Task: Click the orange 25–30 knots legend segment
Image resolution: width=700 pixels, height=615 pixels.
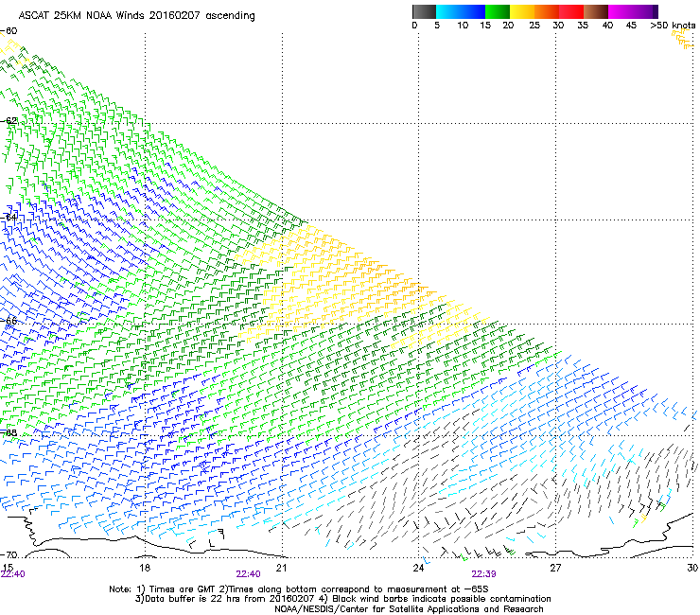Action: (x=547, y=11)
